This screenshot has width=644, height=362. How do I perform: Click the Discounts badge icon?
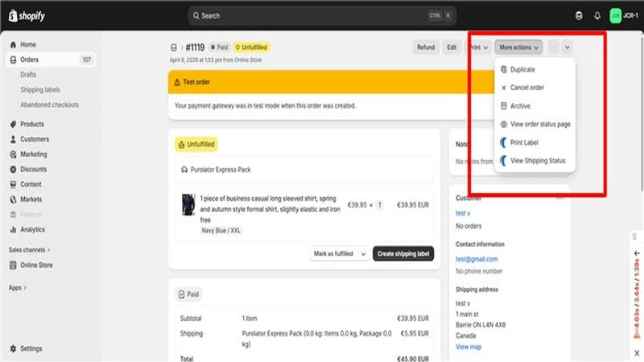coord(13,169)
